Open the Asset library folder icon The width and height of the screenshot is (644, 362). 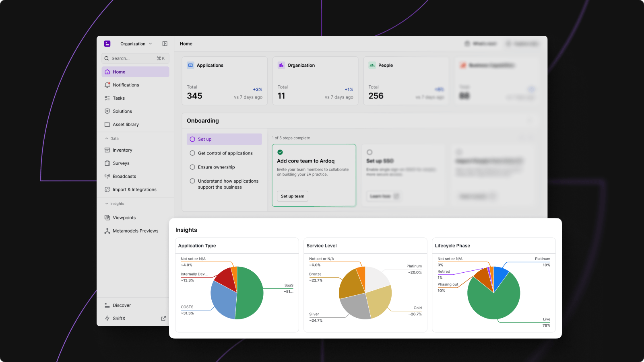[107, 125]
